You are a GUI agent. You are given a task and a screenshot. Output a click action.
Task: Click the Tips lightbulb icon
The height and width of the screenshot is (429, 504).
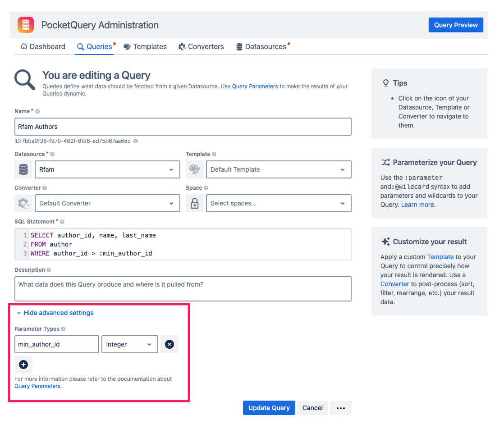click(386, 83)
